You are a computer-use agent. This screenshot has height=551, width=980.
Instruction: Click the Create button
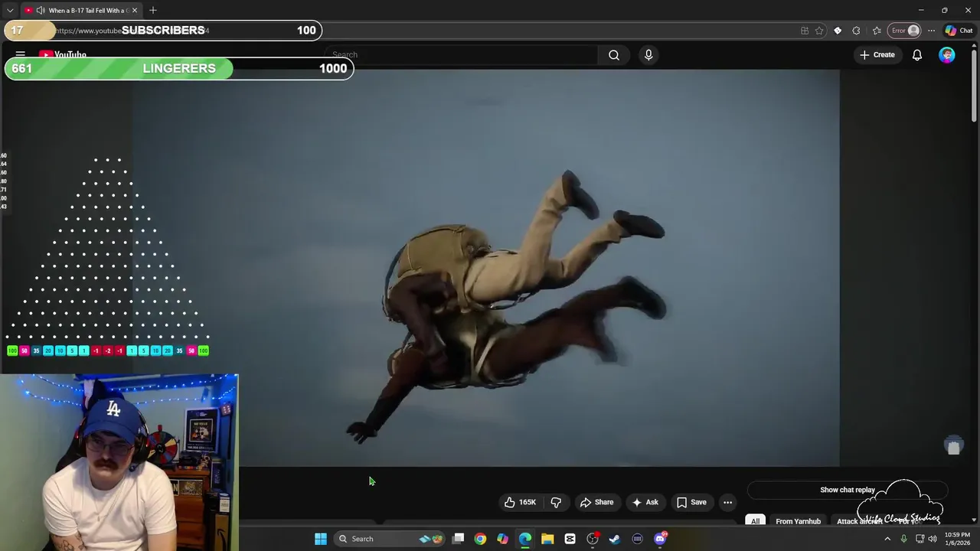tap(877, 55)
